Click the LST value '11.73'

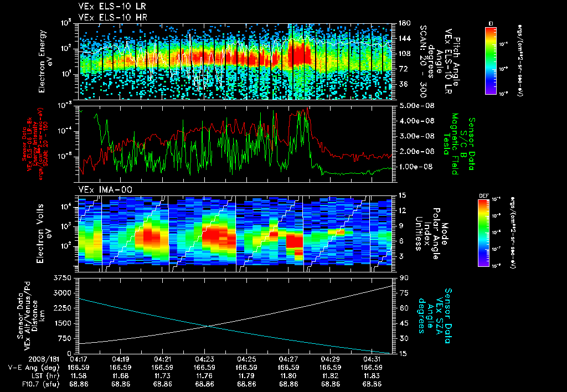tap(162, 376)
